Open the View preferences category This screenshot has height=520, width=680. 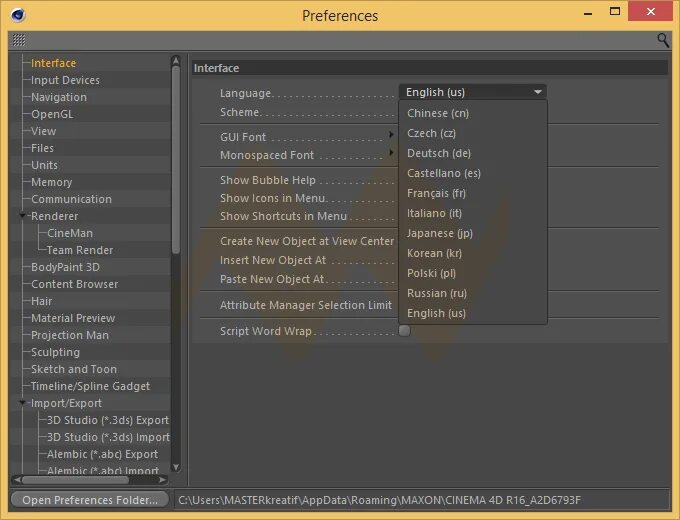click(43, 131)
